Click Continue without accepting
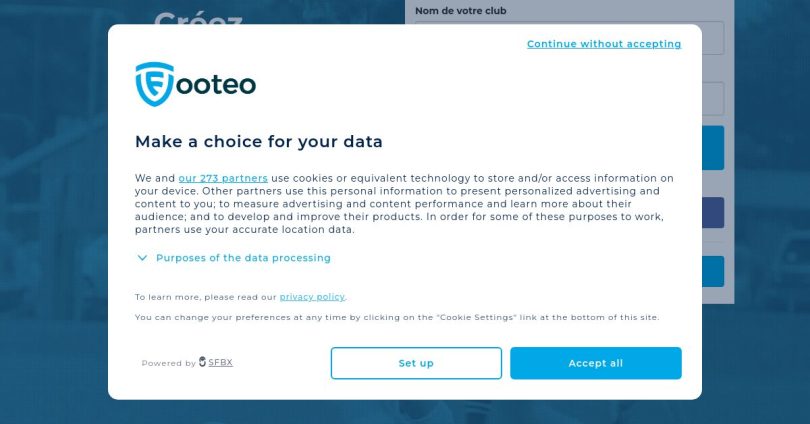The height and width of the screenshot is (424, 810). pyautogui.click(x=603, y=44)
